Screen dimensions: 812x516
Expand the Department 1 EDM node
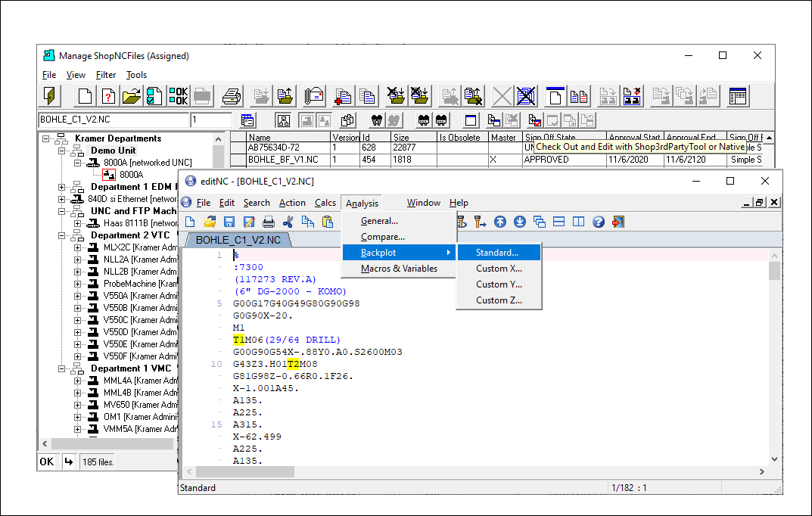tap(61, 187)
